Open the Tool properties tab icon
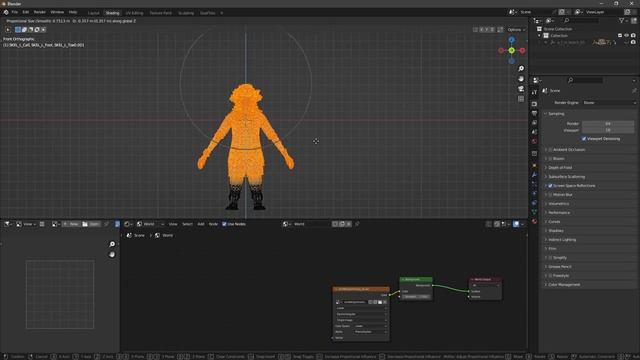The height and width of the screenshot is (360, 640). (x=534, y=93)
